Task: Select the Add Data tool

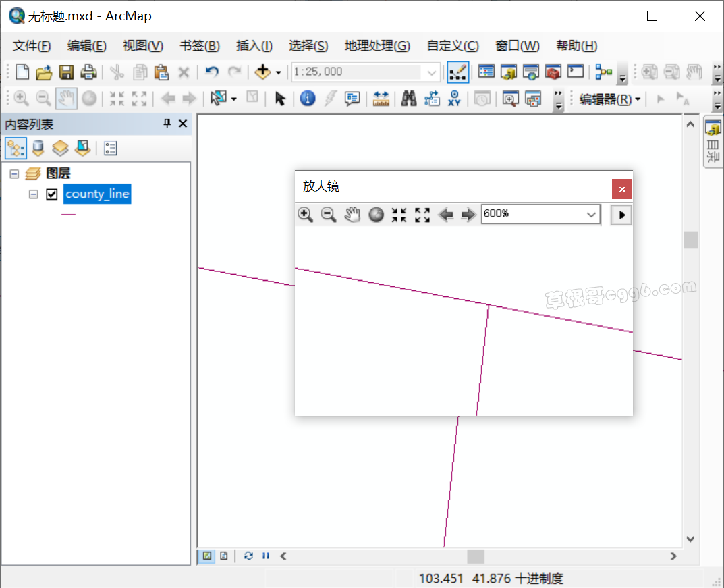Action: pyautogui.click(x=262, y=72)
